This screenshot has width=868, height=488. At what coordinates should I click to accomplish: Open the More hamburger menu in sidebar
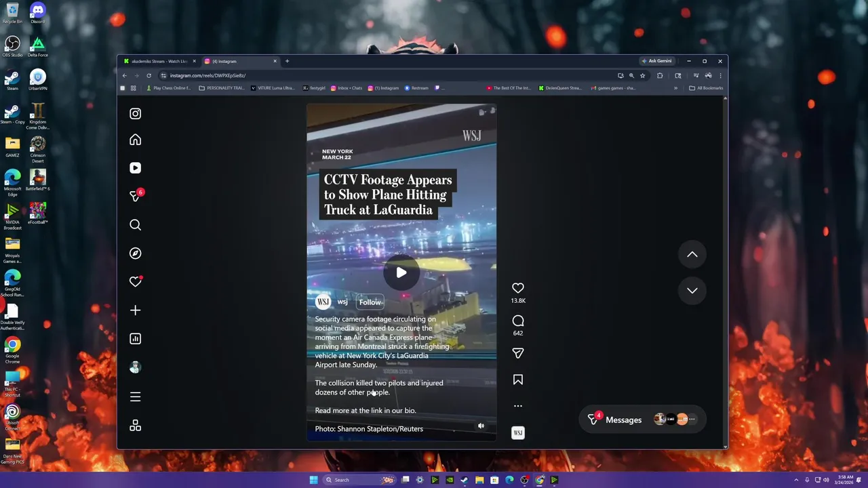coord(136,396)
